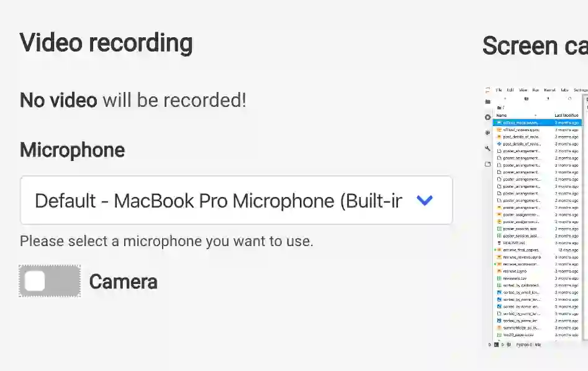Open the File menu in the preview
Screen dimensions: 588x371
point(499,90)
